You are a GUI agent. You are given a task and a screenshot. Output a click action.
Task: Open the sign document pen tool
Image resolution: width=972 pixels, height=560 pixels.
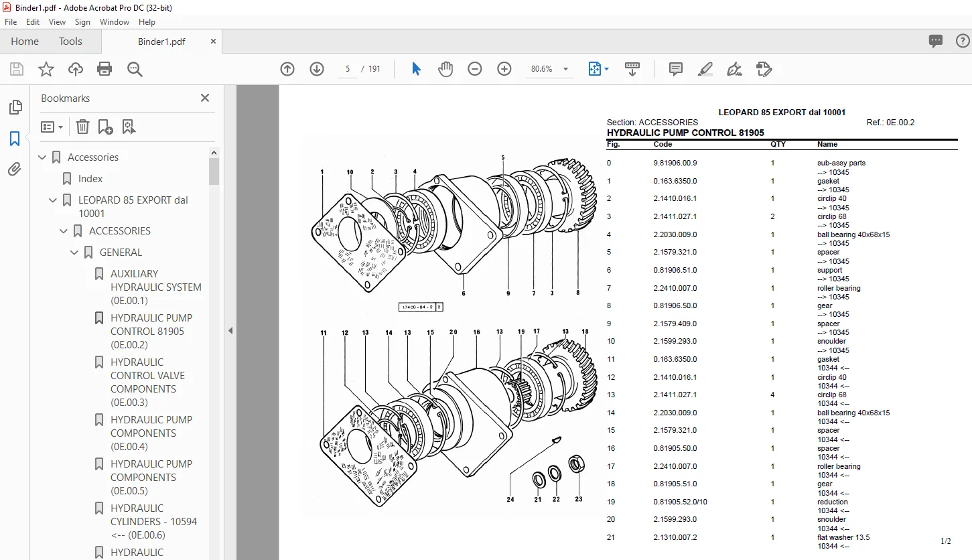click(x=734, y=69)
